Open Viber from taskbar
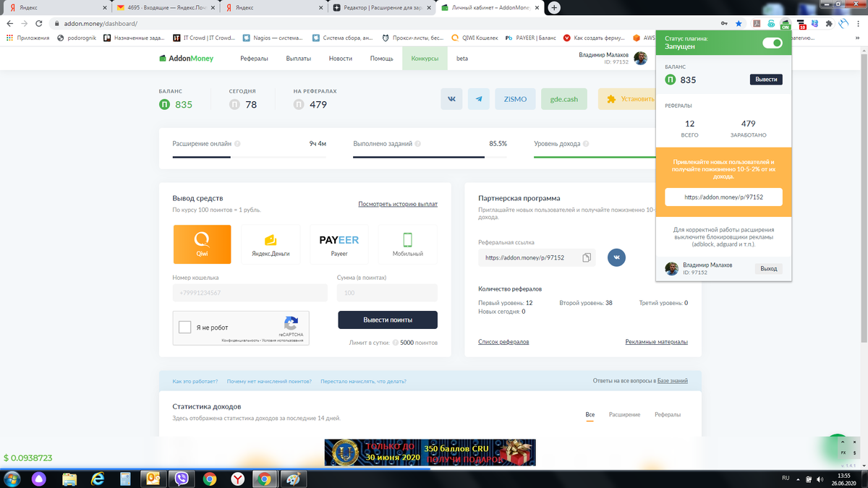Viewport: 868px width, 488px height. tap(182, 479)
